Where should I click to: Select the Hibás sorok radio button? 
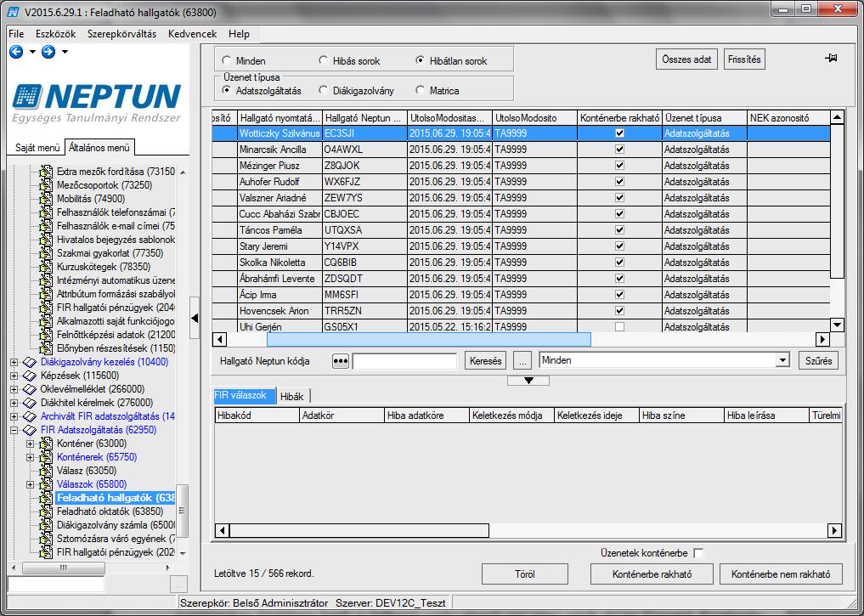pyautogui.click(x=324, y=60)
